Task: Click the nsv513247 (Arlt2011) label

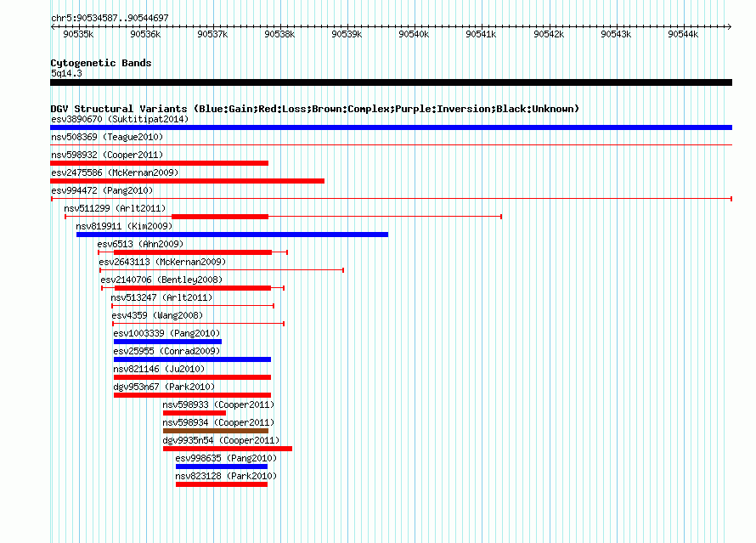Action: click(161, 297)
